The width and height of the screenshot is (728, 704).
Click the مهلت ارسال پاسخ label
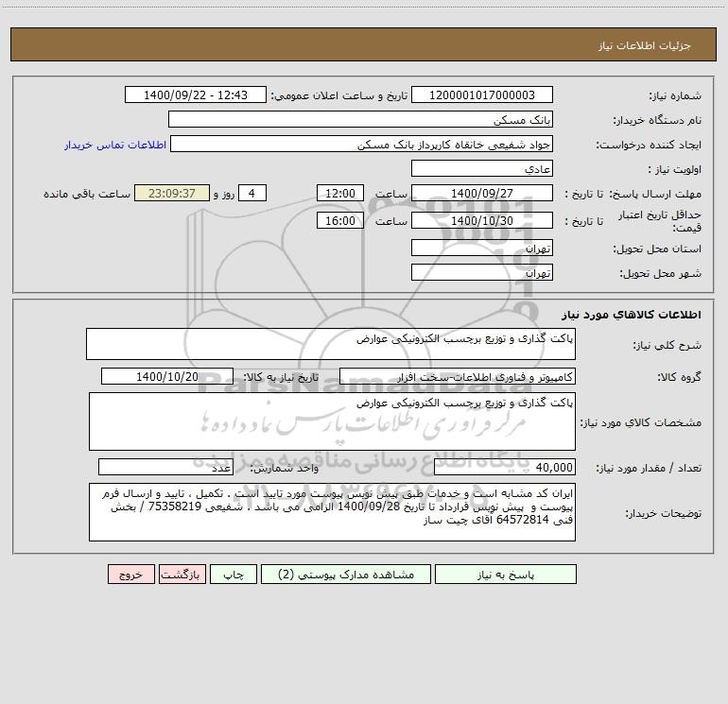click(x=655, y=194)
